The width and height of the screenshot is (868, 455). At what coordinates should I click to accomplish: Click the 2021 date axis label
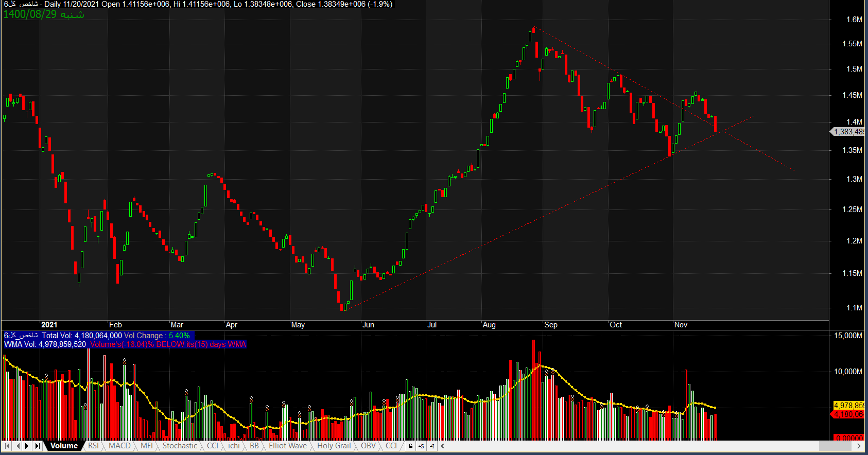pyautogui.click(x=49, y=325)
